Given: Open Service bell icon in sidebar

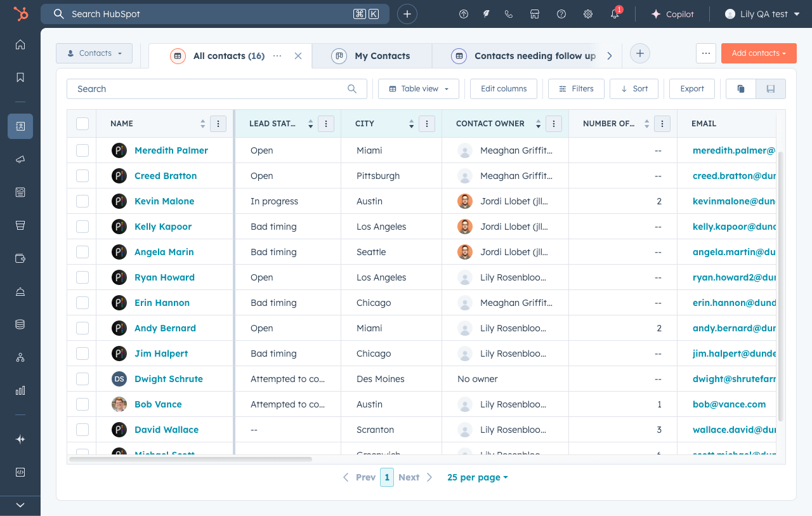Looking at the screenshot, I should tap(20, 291).
